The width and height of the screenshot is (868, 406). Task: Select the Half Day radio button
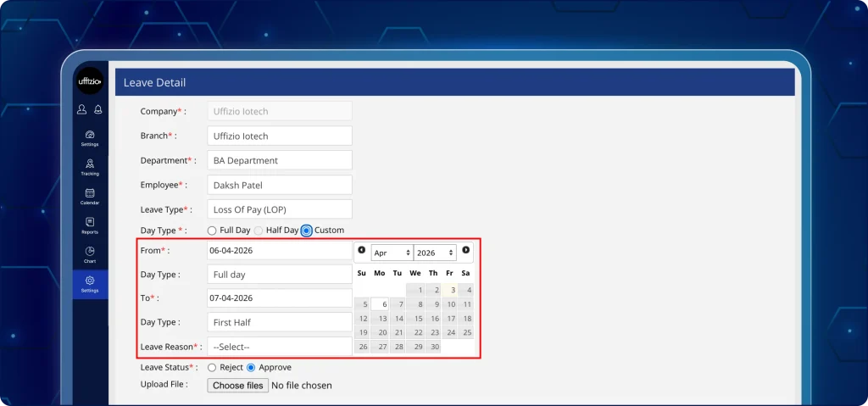[x=258, y=231]
